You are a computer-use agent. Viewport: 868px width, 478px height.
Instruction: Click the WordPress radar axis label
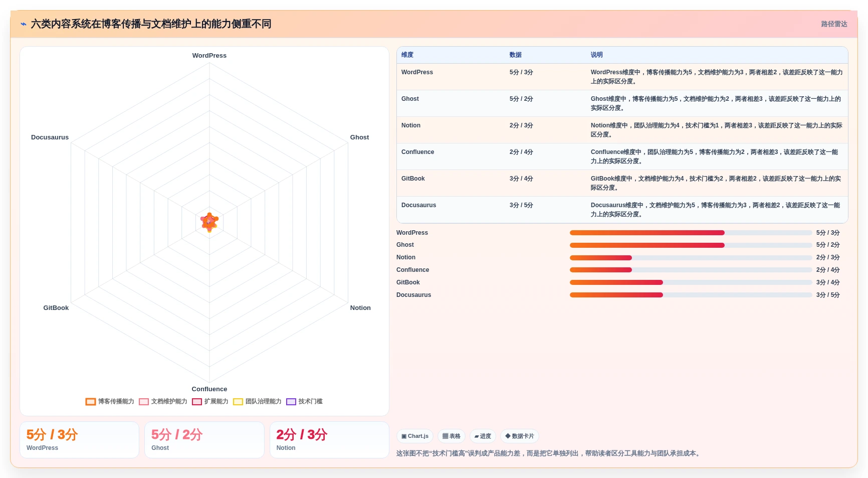209,56
